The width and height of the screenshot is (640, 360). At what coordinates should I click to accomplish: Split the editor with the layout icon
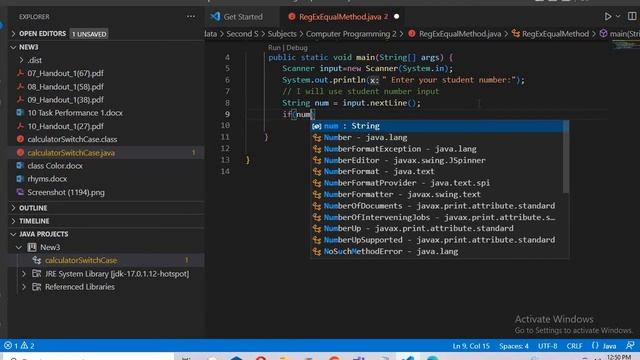coord(632,16)
